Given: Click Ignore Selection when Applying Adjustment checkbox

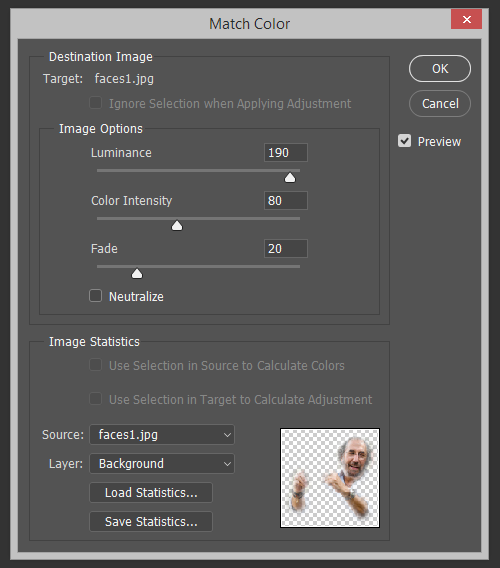Looking at the screenshot, I should tap(96, 103).
